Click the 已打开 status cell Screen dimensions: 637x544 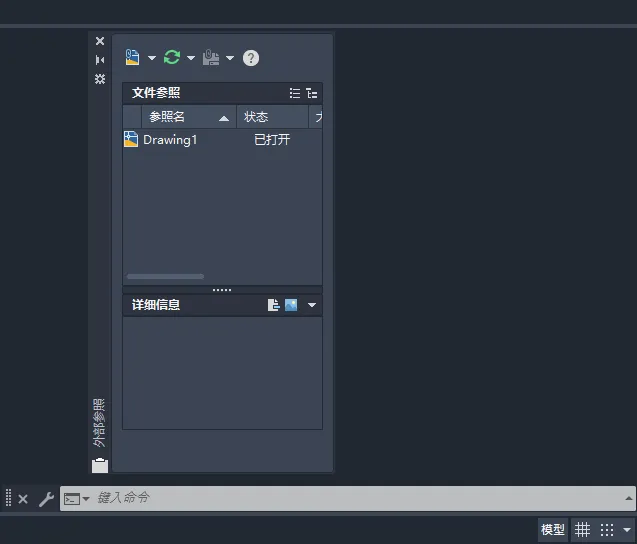(x=272, y=140)
